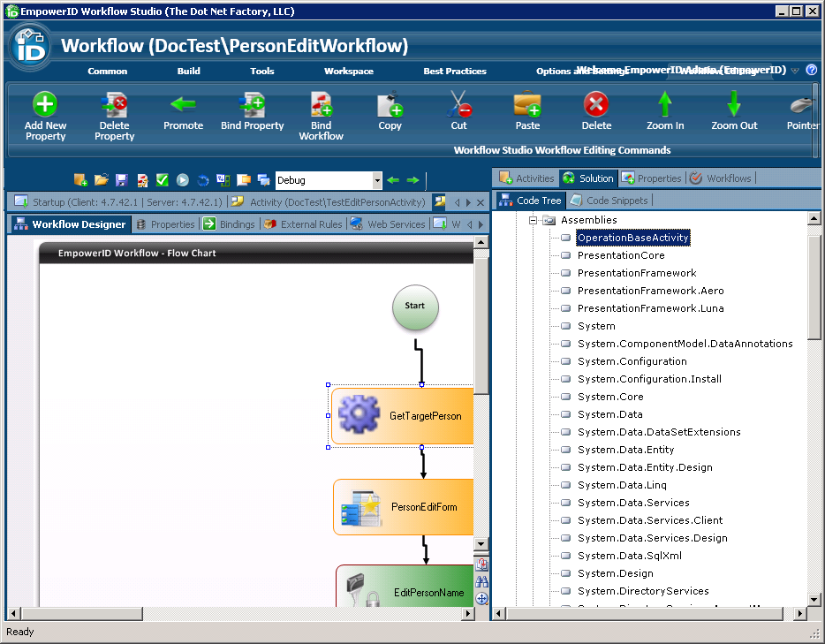
Task: Collapse the Assemblies tree node
Action: pyautogui.click(x=534, y=220)
